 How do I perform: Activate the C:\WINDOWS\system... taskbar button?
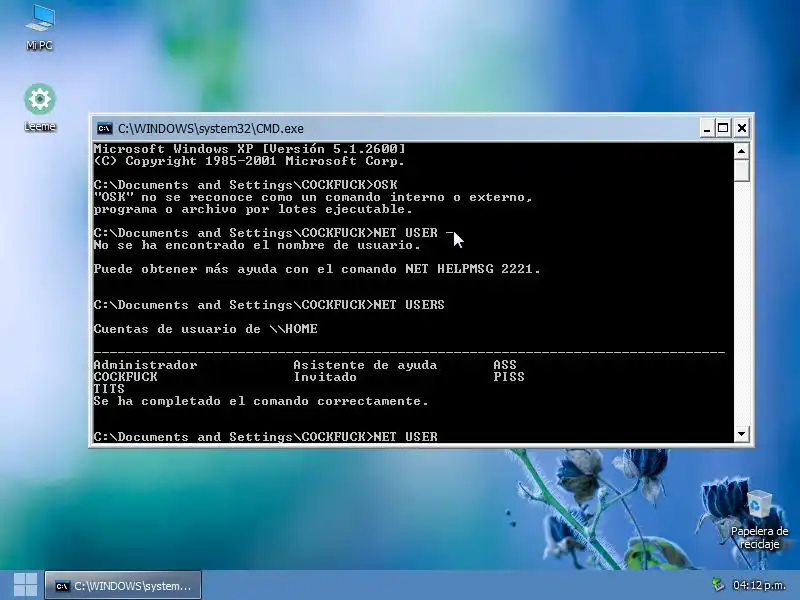(123, 586)
